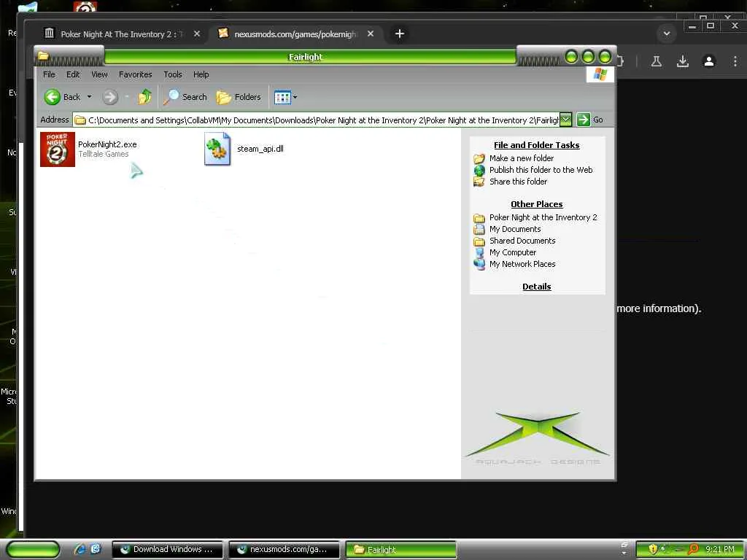Click the browser labs flask icon
Viewport: 747px width, 560px height.
tap(656, 61)
